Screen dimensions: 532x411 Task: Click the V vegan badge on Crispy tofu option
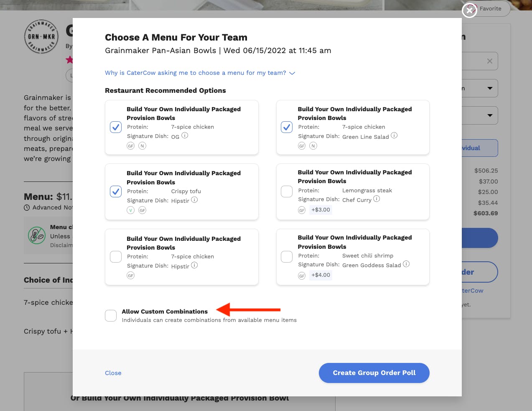131,210
